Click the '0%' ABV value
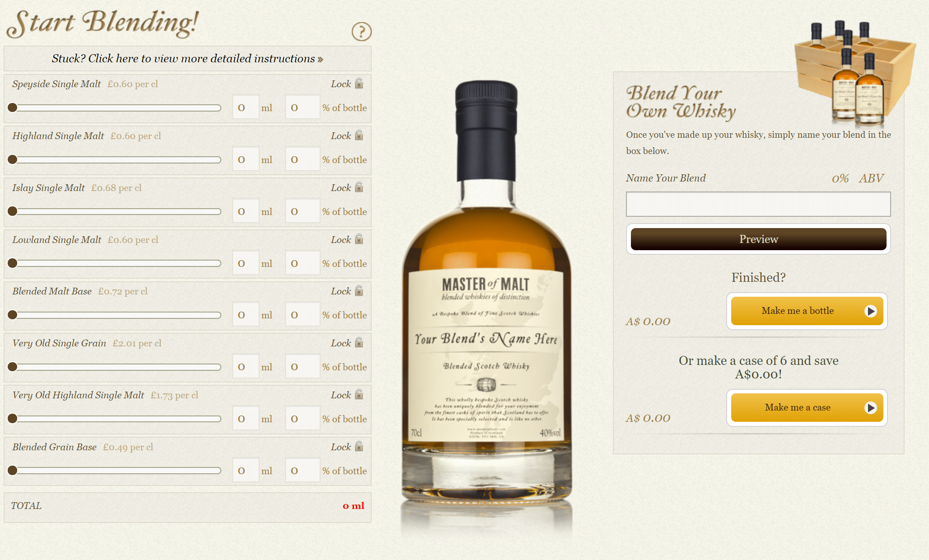 [x=840, y=178]
